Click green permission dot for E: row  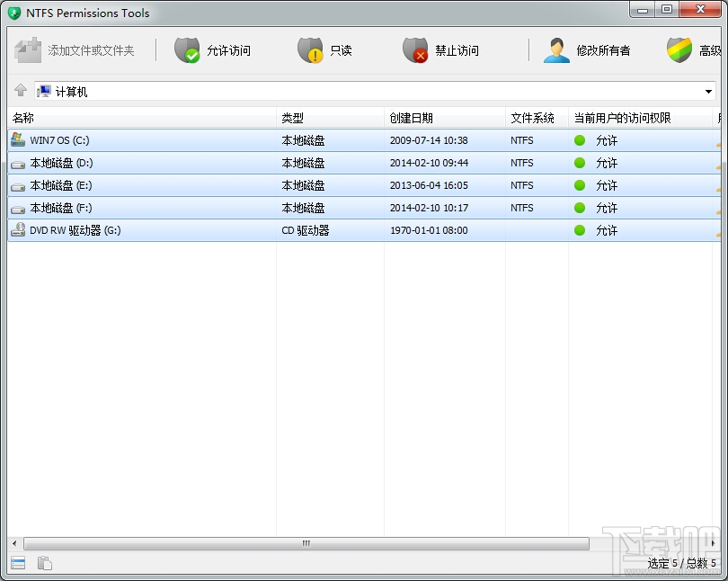[580, 185]
